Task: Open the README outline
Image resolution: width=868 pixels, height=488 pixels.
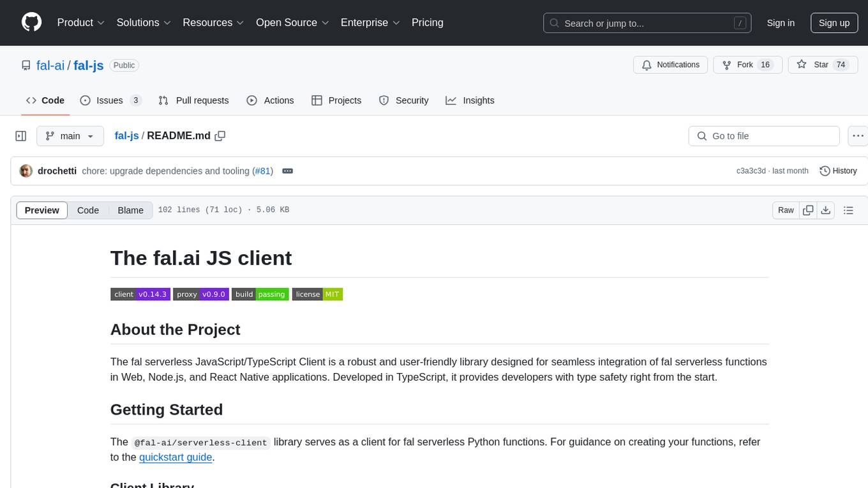Action: click(848, 210)
